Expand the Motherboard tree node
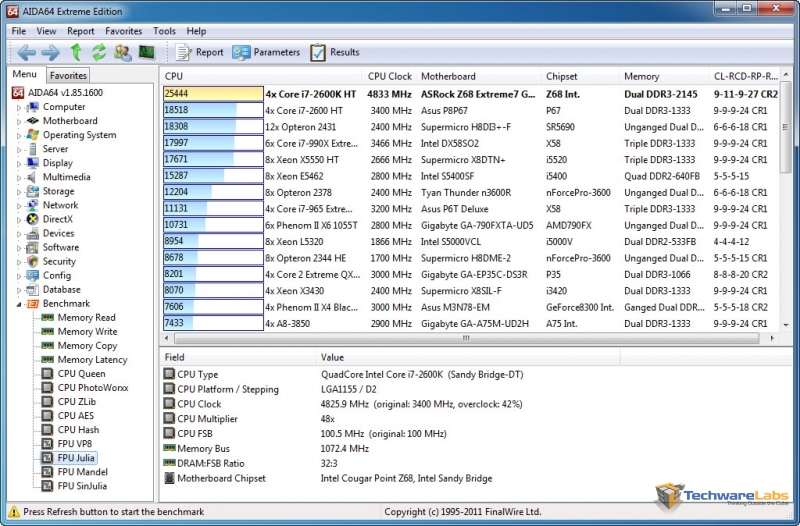This screenshot has width=800, height=526. [x=19, y=121]
